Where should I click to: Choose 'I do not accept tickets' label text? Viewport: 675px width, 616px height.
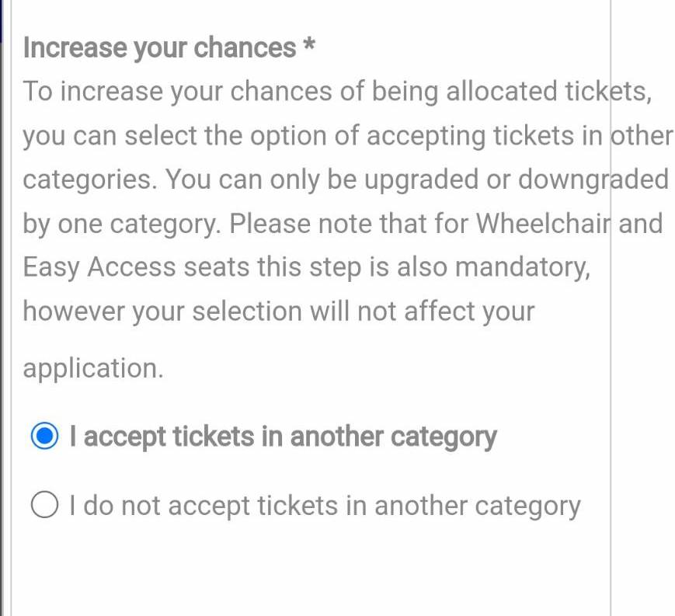coord(204,505)
